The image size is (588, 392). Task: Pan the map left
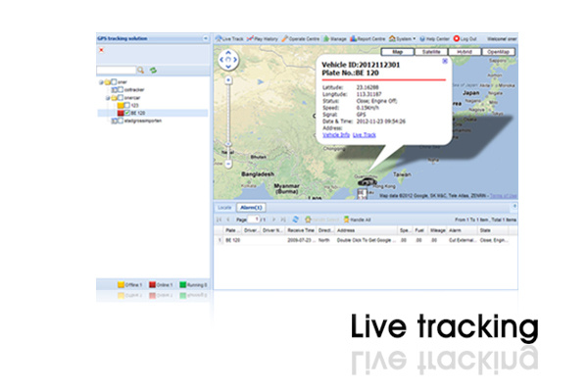pos(221,60)
